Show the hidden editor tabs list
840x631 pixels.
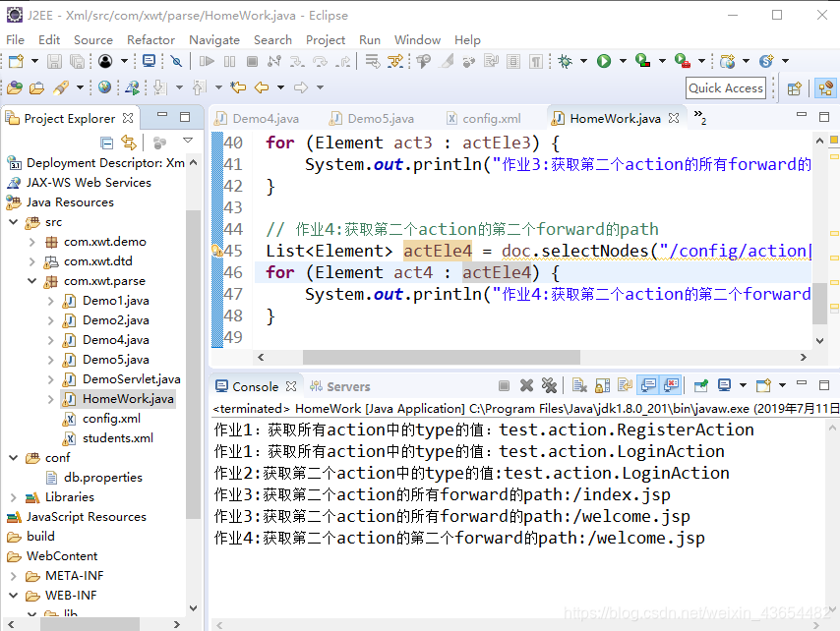[x=700, y=117]
